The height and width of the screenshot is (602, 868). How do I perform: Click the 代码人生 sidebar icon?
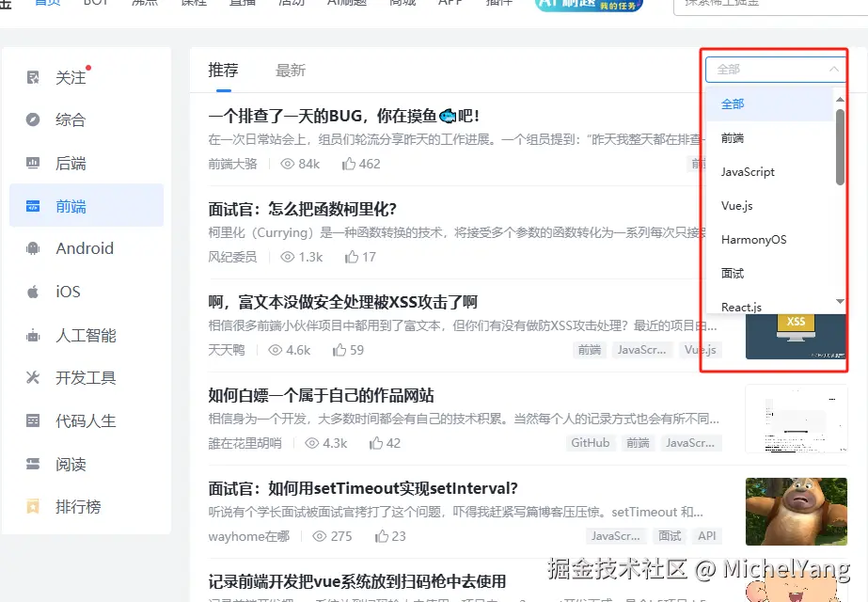pos(31,420)
